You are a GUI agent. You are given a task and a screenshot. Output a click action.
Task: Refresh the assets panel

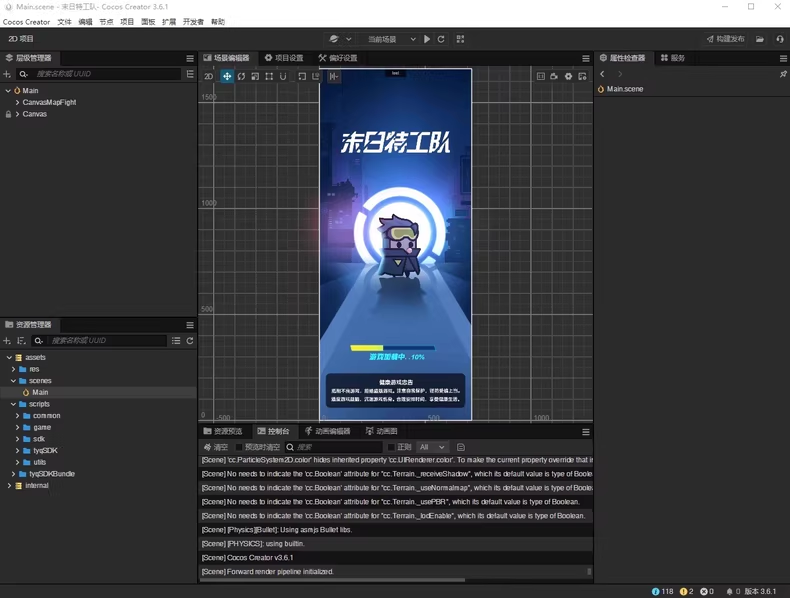(190, 341)
